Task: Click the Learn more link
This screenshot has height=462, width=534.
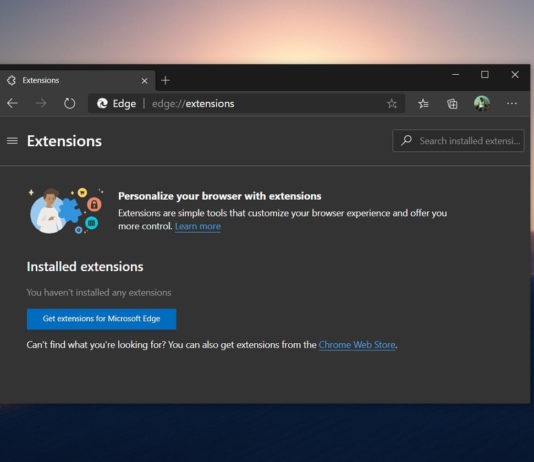Action: (x=198, y=226)
